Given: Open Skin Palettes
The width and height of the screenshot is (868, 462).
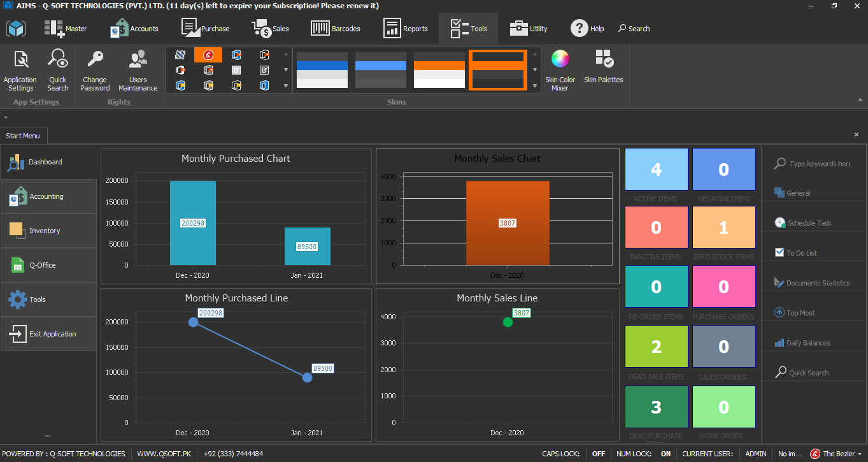Looking at the screenshot, I should pyautogui.click(x=603, y=67).
